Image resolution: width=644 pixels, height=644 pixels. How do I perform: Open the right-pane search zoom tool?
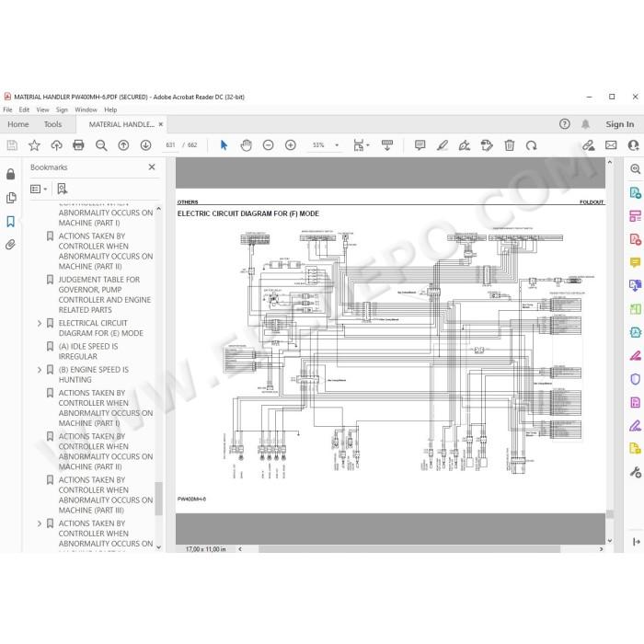[x=636, y=168]
